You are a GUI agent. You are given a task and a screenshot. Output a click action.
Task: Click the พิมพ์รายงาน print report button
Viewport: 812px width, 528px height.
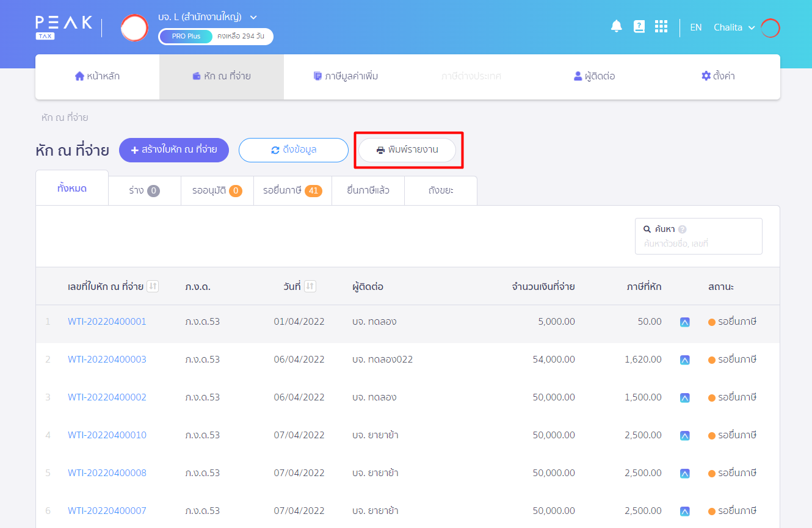407,150
